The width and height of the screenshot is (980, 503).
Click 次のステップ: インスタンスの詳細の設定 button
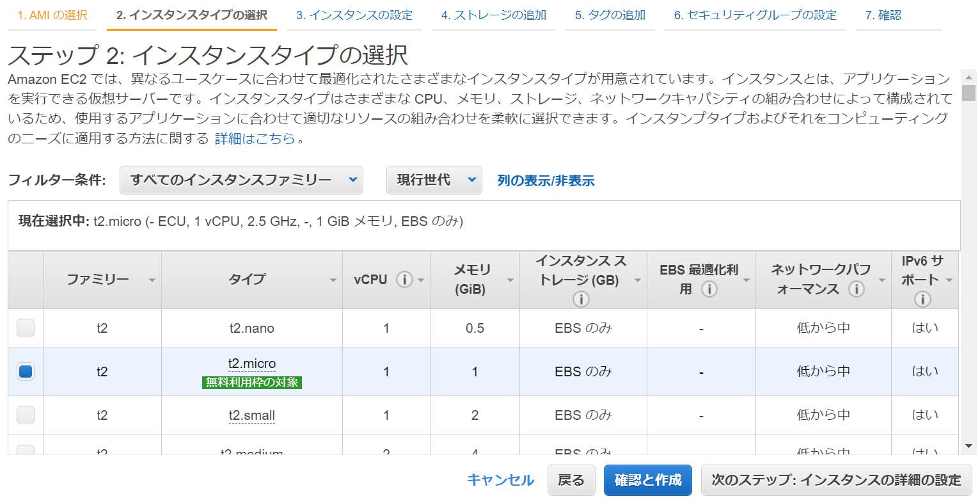pos(837,480)
